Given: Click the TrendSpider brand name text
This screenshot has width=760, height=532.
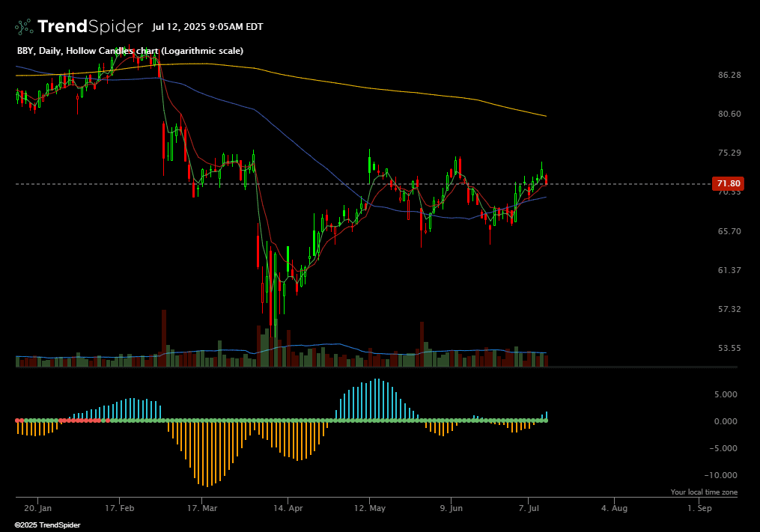Looking at the screenshot, I should [x=90, y=27].
